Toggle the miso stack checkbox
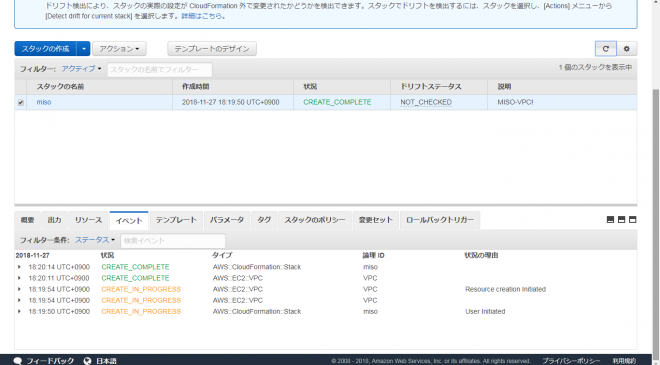Screen dimensions: 660x365 click(21, 103)
